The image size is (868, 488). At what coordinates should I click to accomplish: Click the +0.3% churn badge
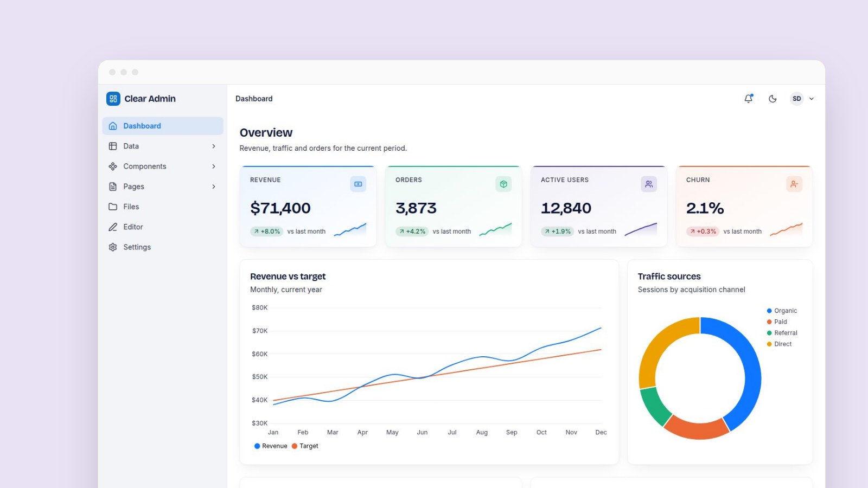tap(703, 231)
